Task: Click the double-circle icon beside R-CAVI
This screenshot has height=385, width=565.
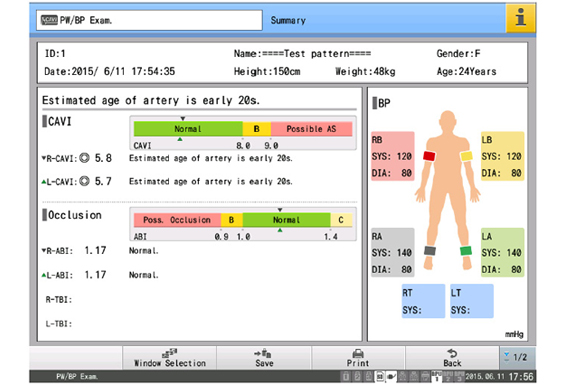Action: pos(84,158)
